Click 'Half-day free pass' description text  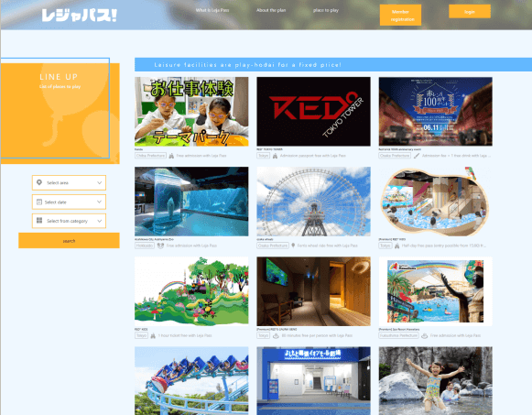(444, 246)
